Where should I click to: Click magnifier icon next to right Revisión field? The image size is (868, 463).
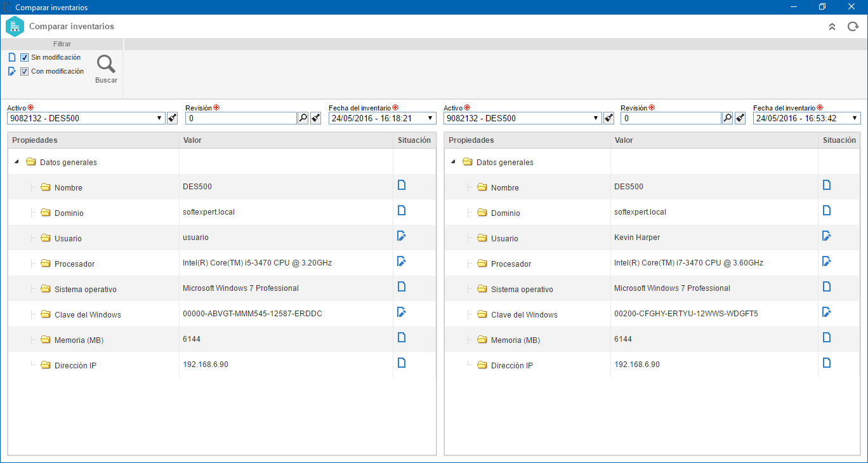coord(728,118)
